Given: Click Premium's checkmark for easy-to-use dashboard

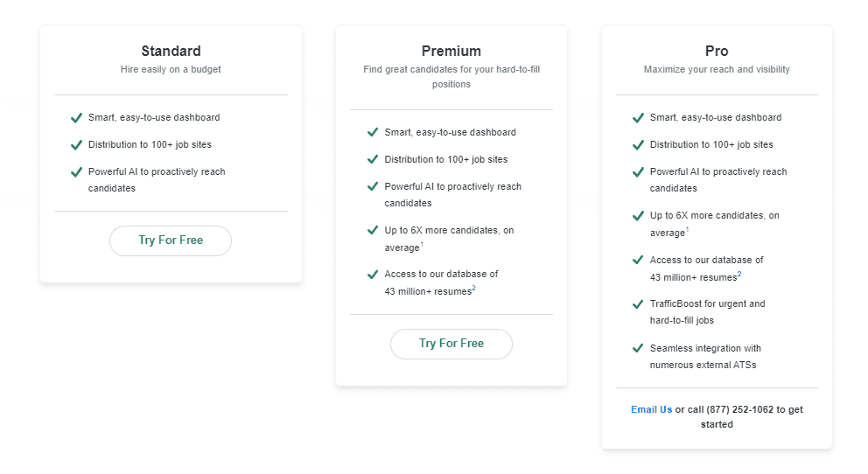Looking at the screenshot, I should 373,133.
